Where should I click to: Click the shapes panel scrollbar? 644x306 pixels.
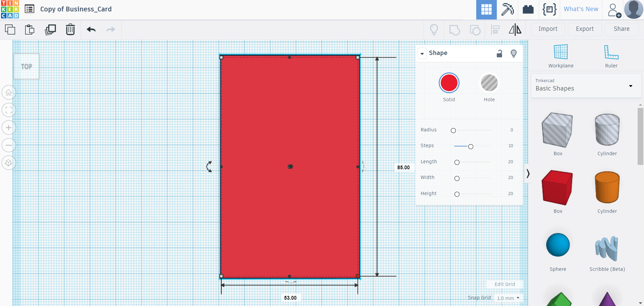coord(640,136)
